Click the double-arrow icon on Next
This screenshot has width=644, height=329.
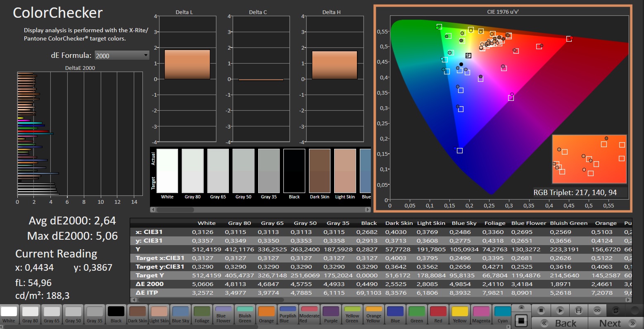(x=632, y=323)
